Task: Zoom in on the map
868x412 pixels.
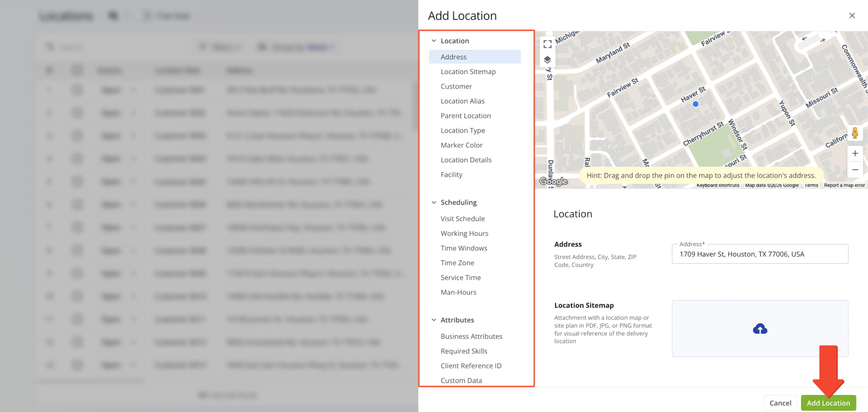Action: (x=855, y=153)
